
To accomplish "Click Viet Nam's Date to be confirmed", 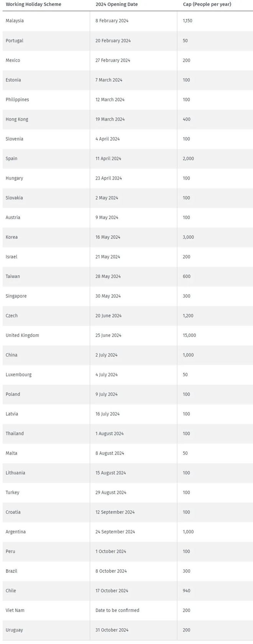I will 117,610.
